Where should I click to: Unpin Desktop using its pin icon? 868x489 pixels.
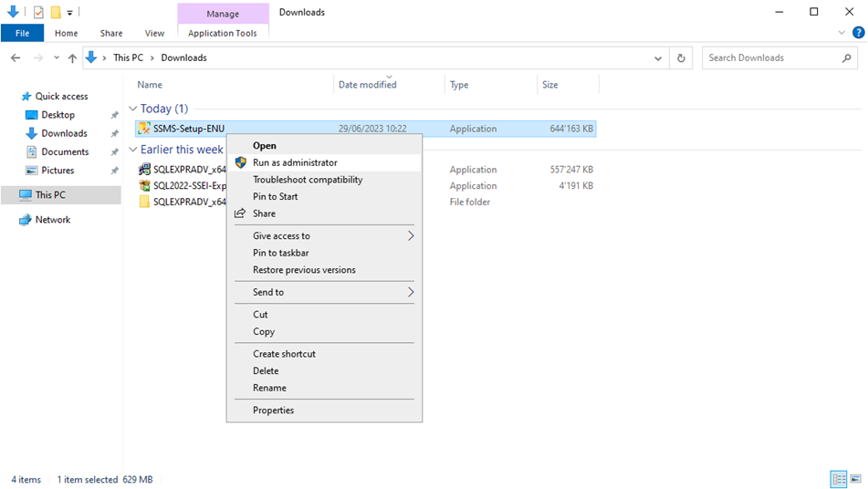pos(115,115)
